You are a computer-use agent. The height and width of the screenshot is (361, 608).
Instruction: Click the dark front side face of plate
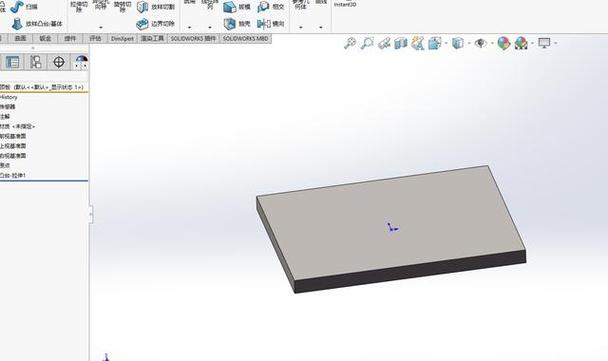point(410,272)
